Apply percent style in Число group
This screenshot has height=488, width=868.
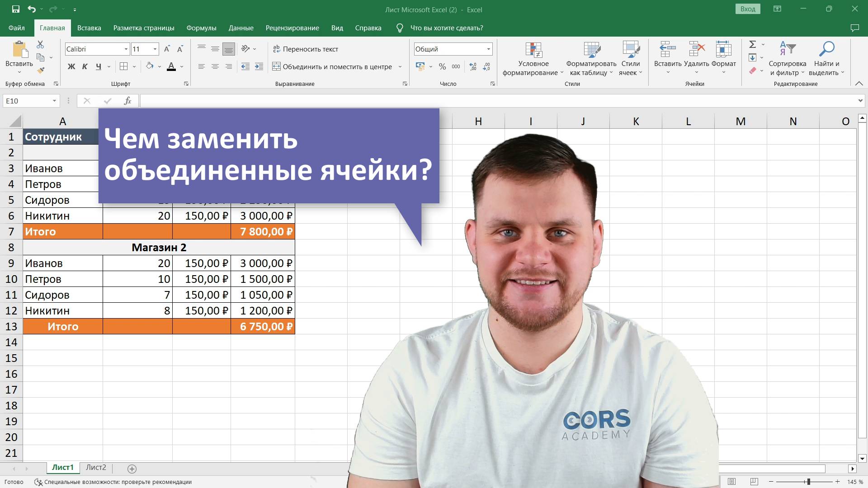tap(442, 66)
